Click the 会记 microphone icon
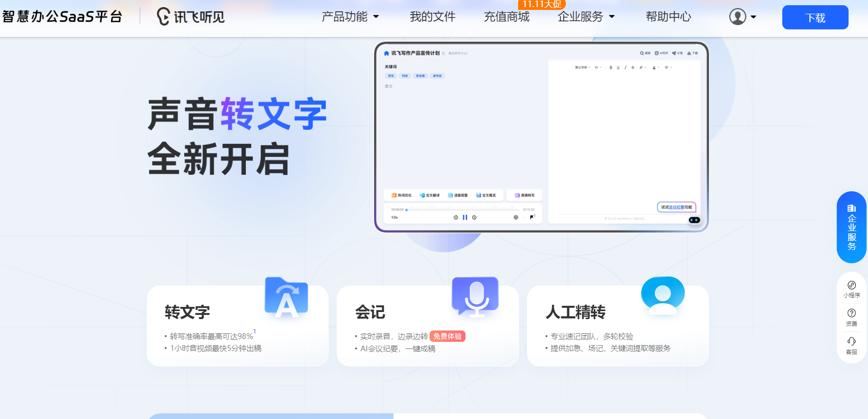The width and height of the screenshot is (868, 419). tap(475, 296)
